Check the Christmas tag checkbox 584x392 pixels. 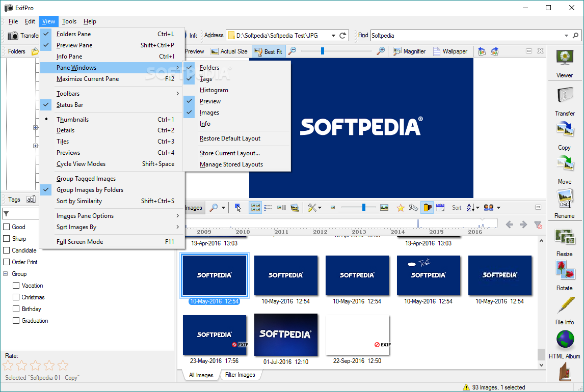16,297
